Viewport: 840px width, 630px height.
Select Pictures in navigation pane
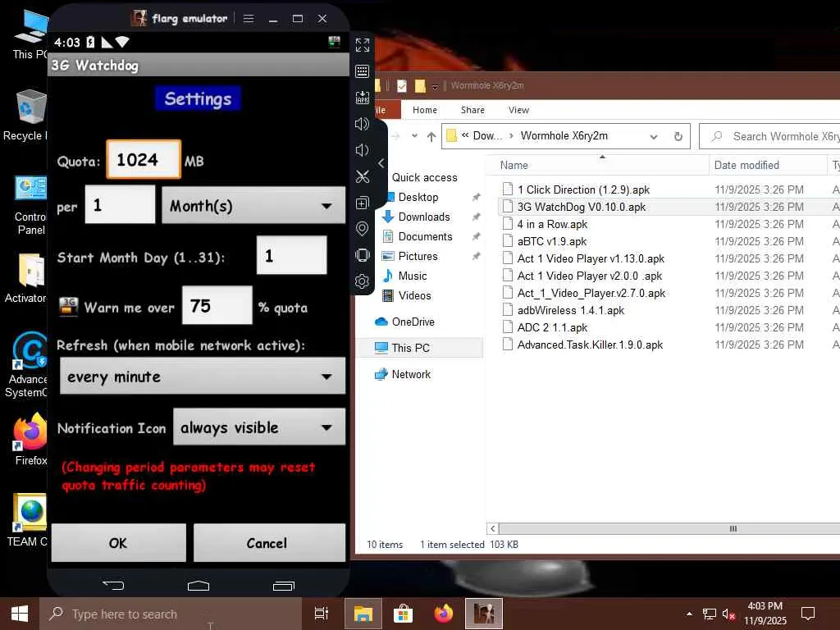point(418,256)
